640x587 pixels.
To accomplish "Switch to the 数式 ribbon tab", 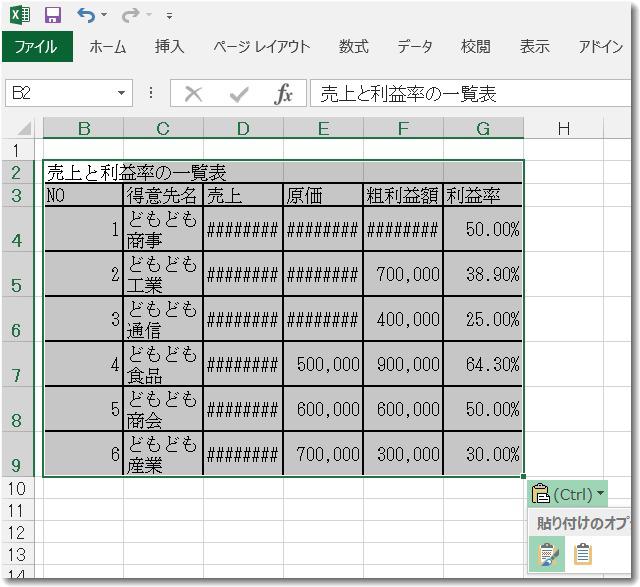I will (353, 46).
